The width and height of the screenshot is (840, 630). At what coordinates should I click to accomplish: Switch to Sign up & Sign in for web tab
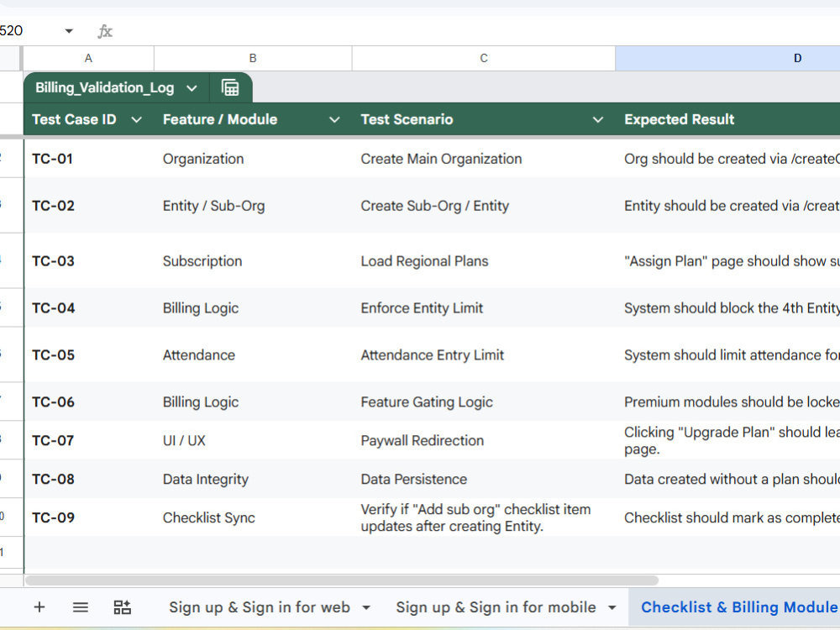[x=260, y=607]
